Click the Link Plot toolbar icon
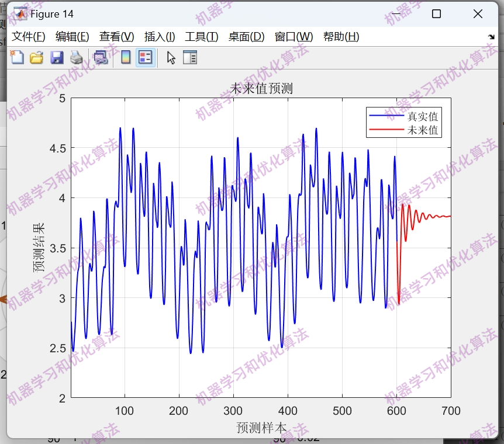This screenshot has height=444, width=504. tap(101, 58)
